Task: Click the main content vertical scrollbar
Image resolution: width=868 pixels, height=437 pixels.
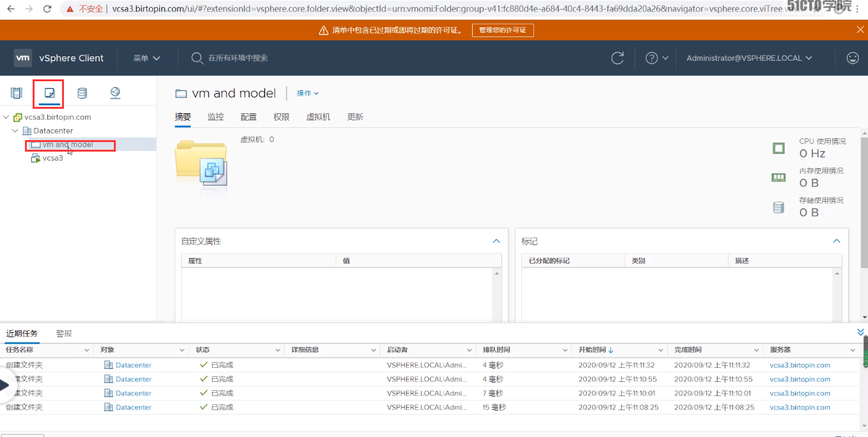Action: (864, 202)
